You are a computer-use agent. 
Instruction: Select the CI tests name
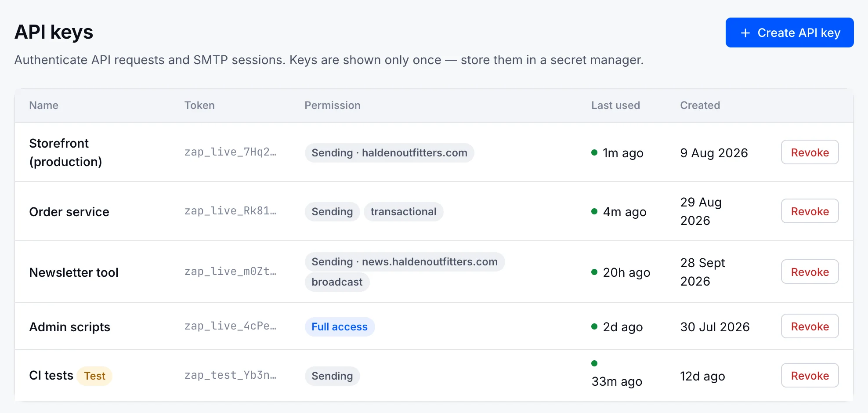point(51,375)
